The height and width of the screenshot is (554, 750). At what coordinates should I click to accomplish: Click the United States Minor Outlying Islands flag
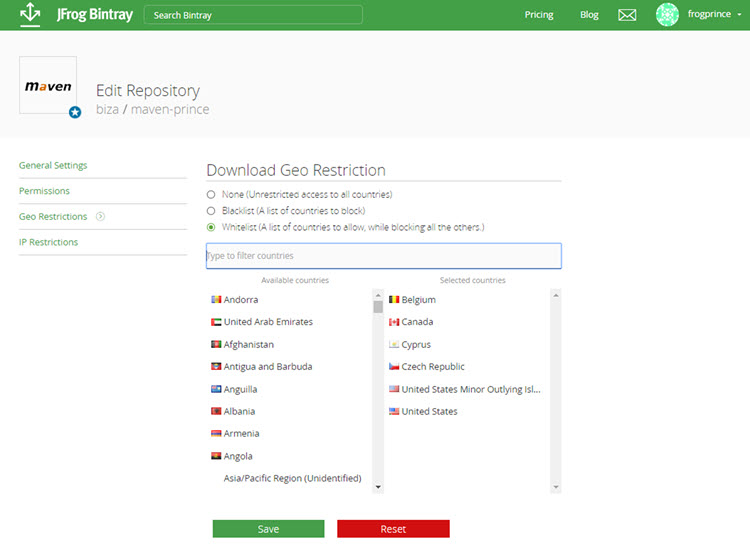point(394,389)
